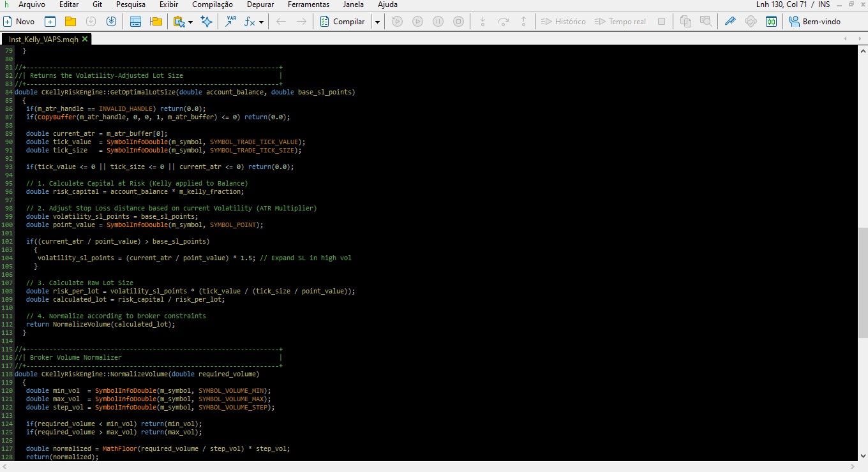Image resolution: width=868 pixels, height=472 pixels.
Task: Open the search in files magnifier icon
Action: point(706,21)
